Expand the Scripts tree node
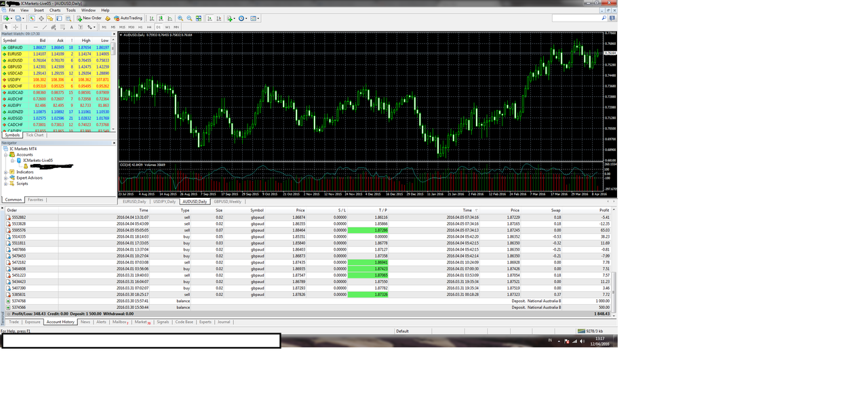Viewport: 868px width, 420px height. pyautogui.click(x=5, y=184)
